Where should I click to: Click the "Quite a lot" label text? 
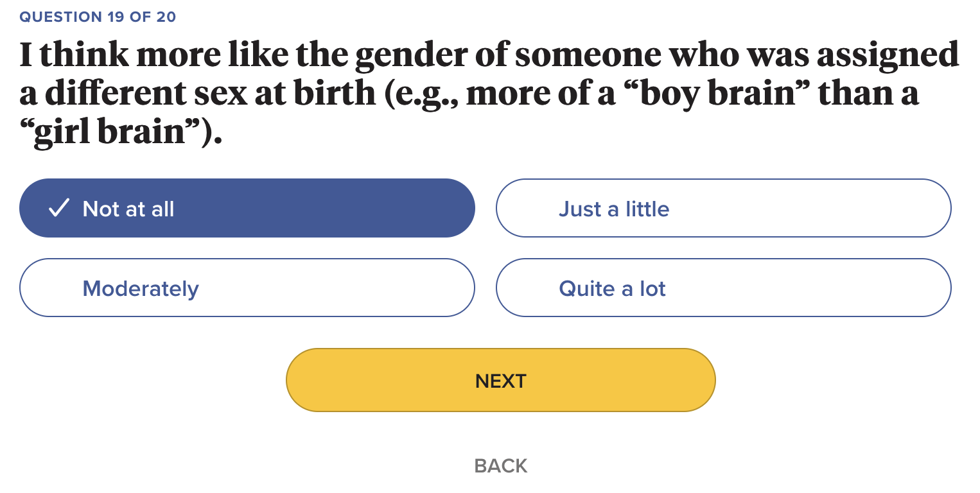pyautogui.click(x=612, y=288)
